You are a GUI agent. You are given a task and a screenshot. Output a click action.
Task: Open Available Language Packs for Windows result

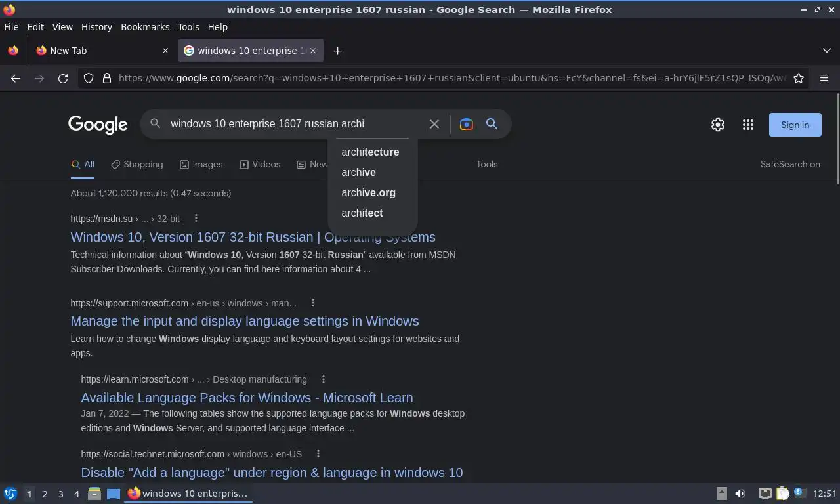click(x=247, y=398)
